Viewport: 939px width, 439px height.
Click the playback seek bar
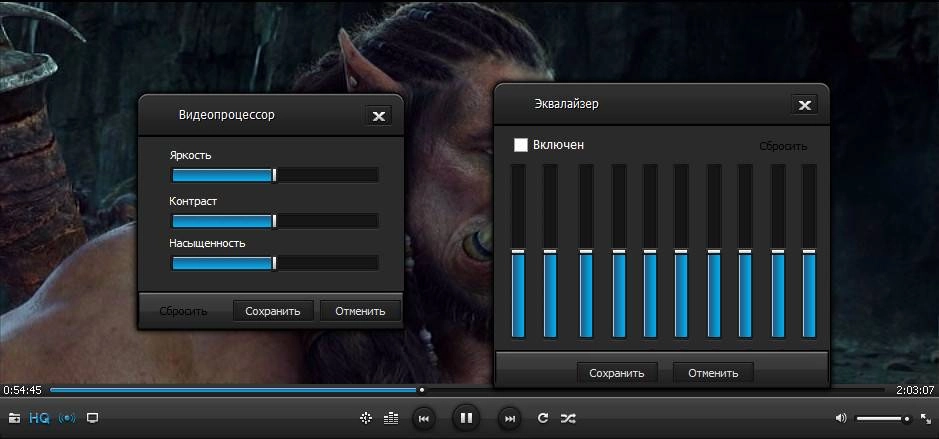pyautogui.click(x=467, y=390)
